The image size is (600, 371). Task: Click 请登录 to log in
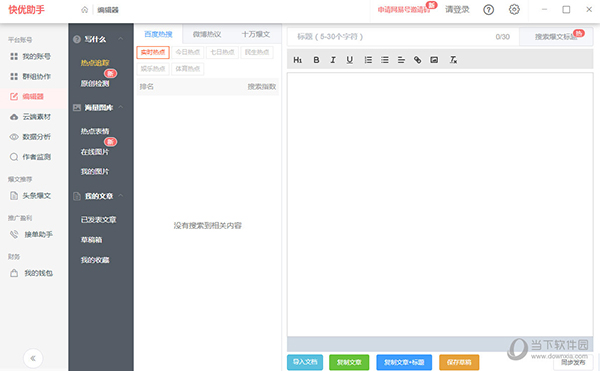pos(457,10)
